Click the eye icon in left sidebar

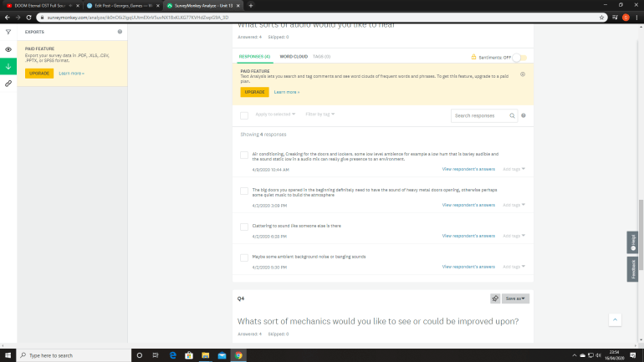[8, 49]
